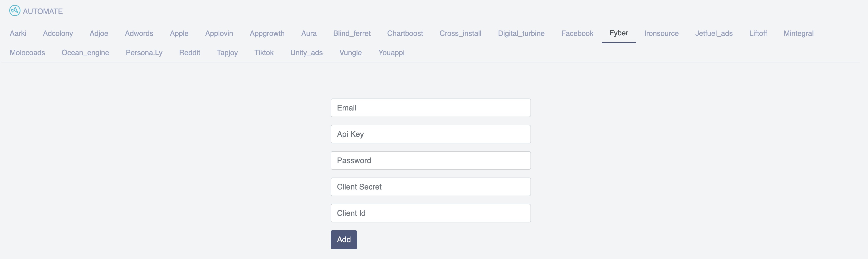Switch to the Tiktok tab
Screen dimensions: 868x259
pyautogui.click(x=264, y=53)
